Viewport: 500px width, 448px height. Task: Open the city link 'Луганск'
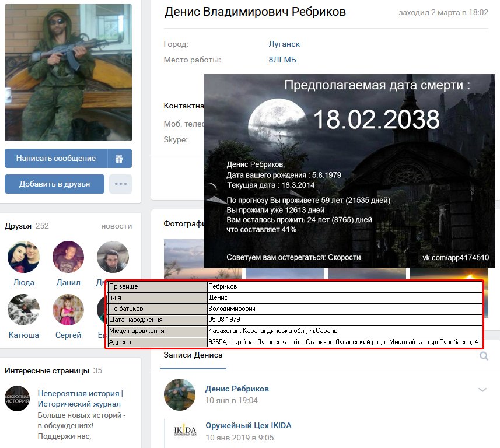(x=284, y=44)
